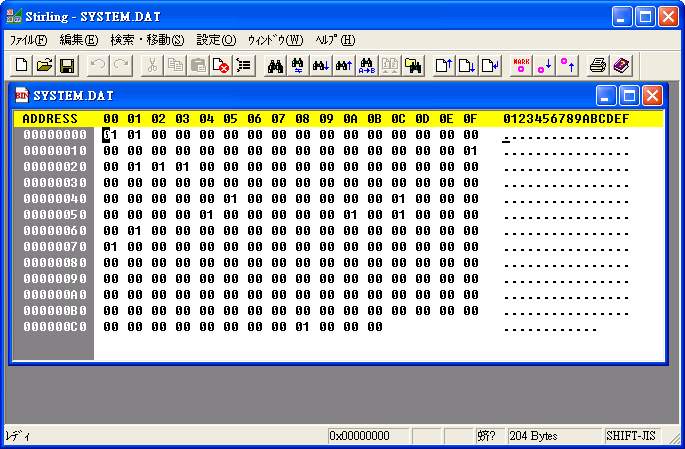The width and height of the screenshot is (685, 449).
Task: Click the red MARK bookmark icon
Action: (x=520, y=66)
